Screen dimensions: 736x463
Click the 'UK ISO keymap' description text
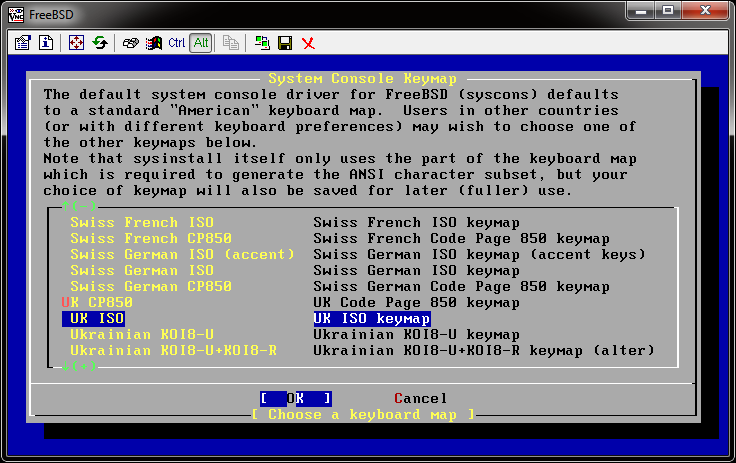372,318
